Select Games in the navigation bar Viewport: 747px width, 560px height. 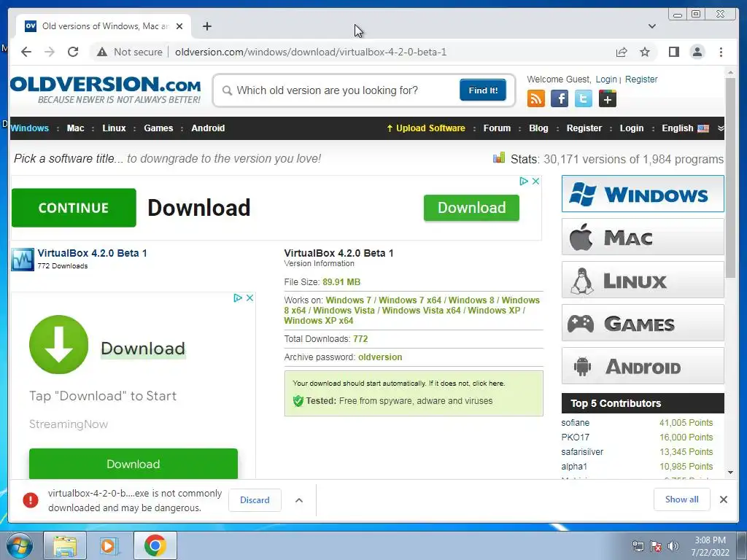point(158,128)
